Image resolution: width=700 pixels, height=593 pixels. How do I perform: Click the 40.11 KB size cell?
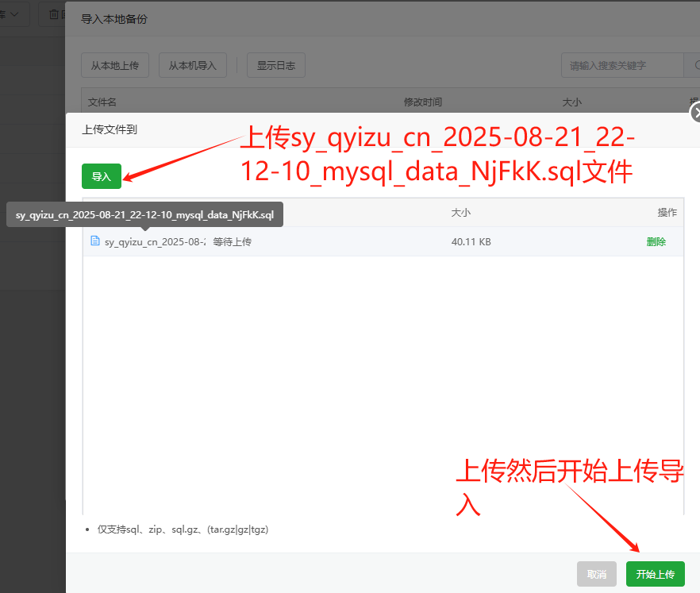coord(471,242)
